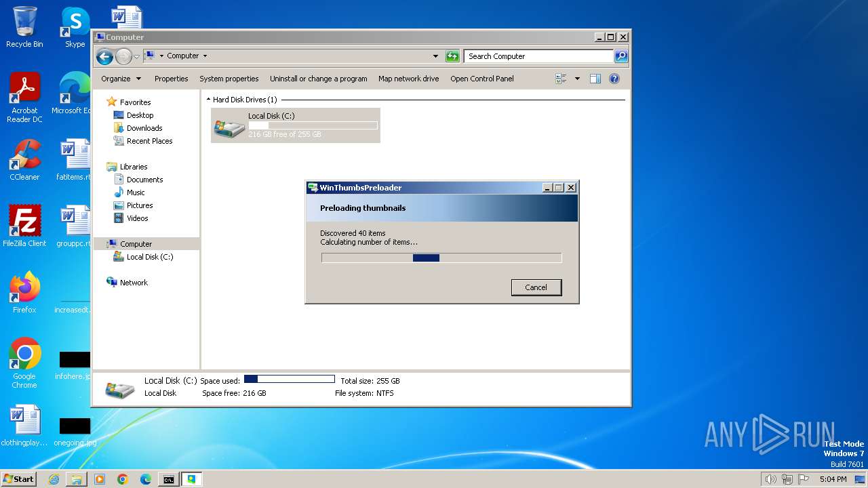
Task: Select the Acrobat Reader DC desktop icon
Action: pyautogui.click(x=24, y=98)
